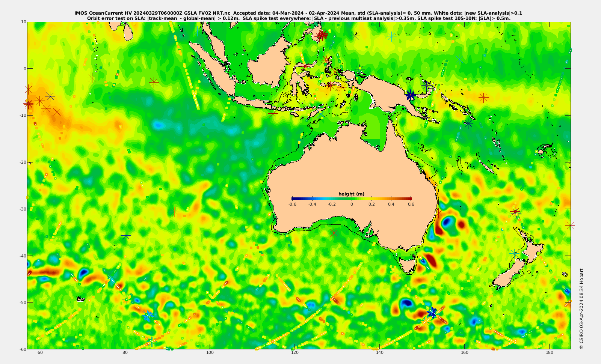Click the IMOS OceanCurrent title line
This screenshot has height=364, width=601.
[x=298, y=13]
